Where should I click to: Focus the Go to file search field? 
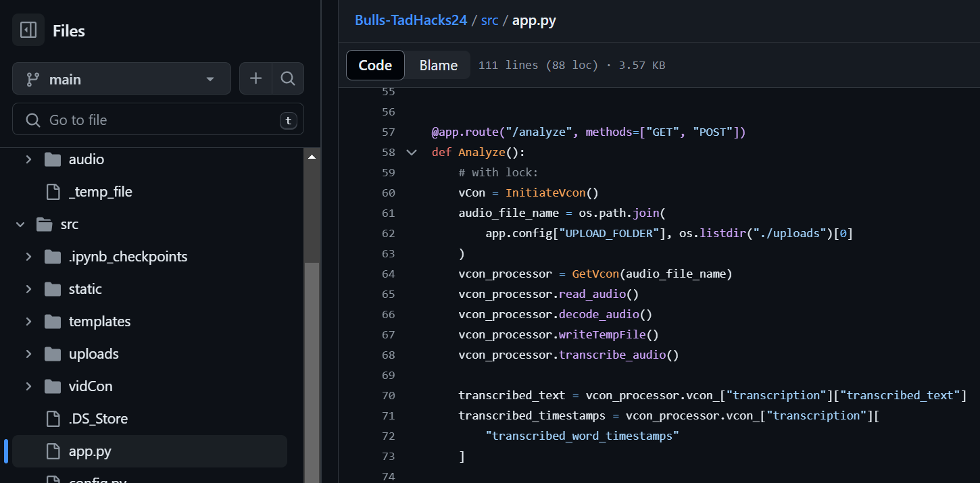point(158,120)
